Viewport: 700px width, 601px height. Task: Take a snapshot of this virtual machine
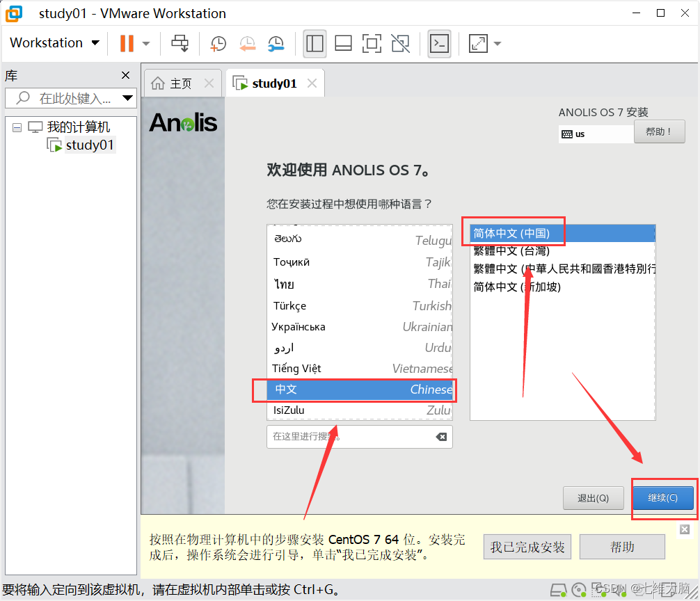[x=218, y=44]
